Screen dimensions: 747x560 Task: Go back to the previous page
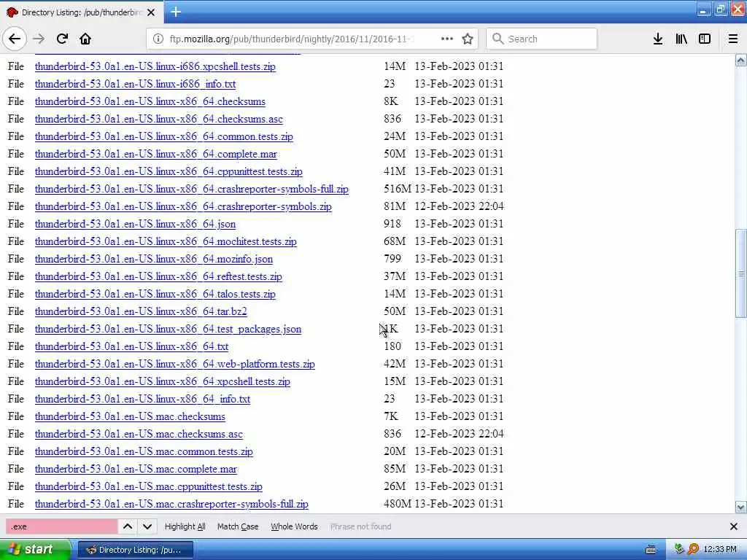15,39
